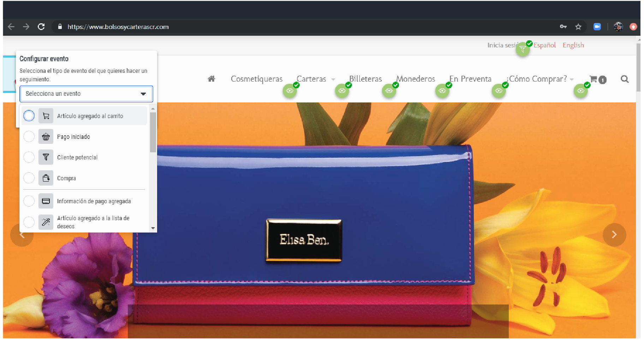Viewport: 644px width, 364px height.
Task: Go back to the previous page
Action: tap(11, 27)
